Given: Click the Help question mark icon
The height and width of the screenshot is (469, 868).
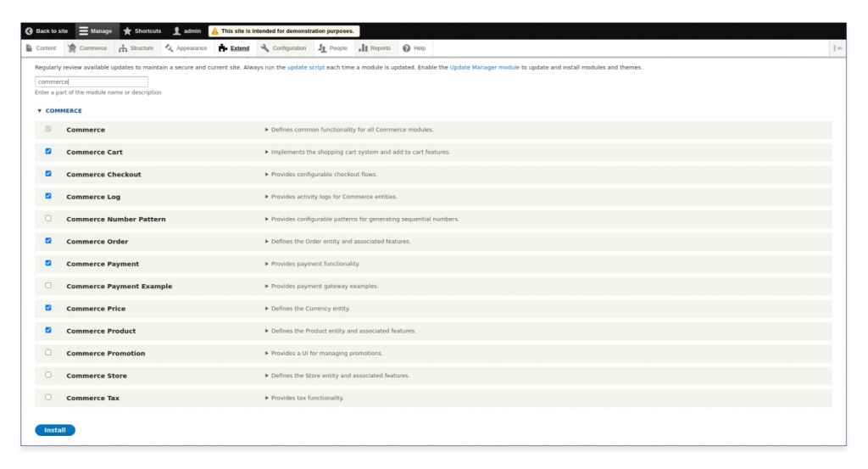Looking at the screenshot, I should 406,48.
